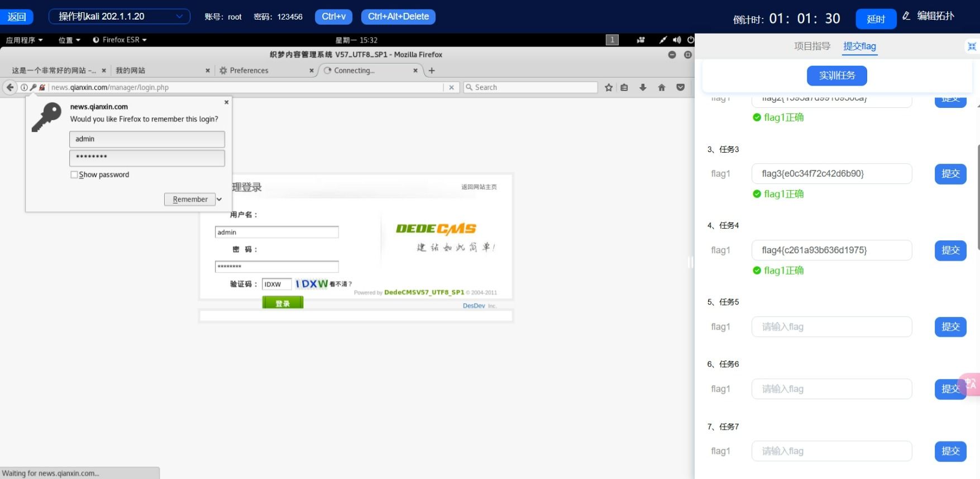Open the 操作机kali 202.1.1.20 machine dropdown
The image size is (980, 479).
119,17
